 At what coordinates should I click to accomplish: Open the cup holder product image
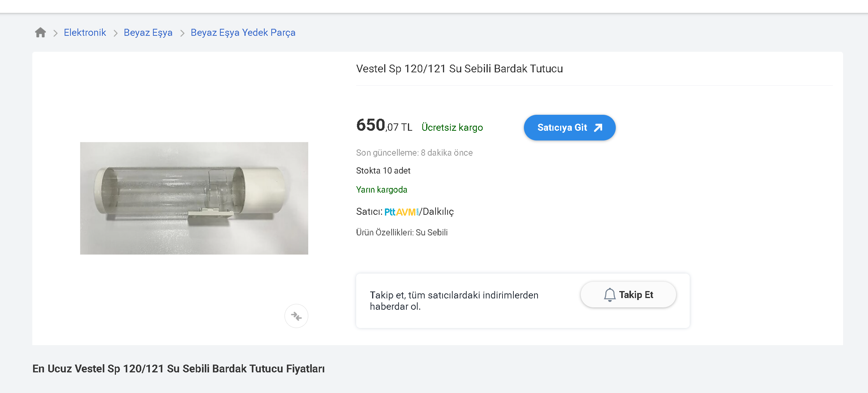[194, 198]
